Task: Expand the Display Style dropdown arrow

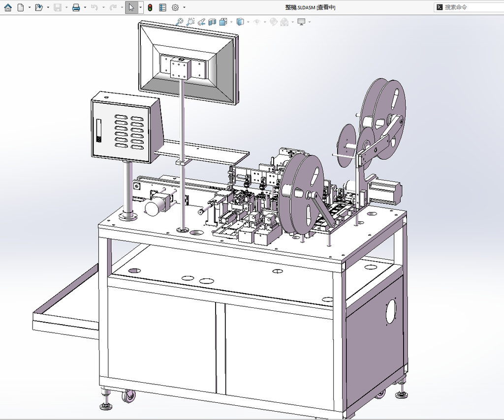Action: [248, 22]
